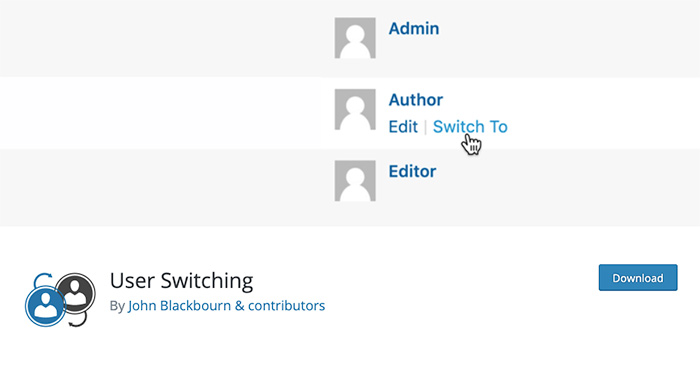This screenshot has width=700, height=374.
Task: Click the Editor user avatar
Action: [x=355, y=181]
